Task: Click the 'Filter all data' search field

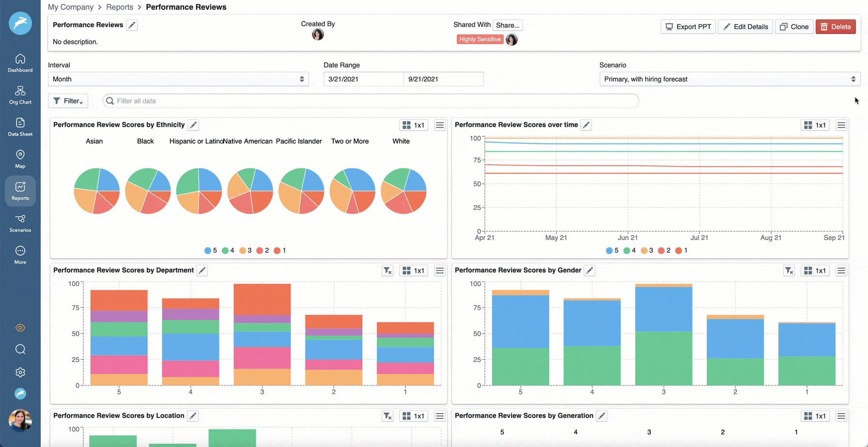Action: tap(371, 101)
